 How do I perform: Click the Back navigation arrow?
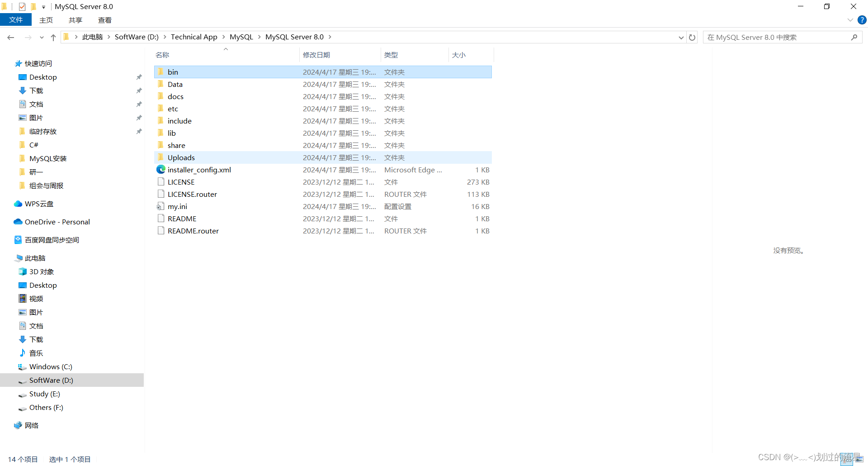click(x=11, y=38)
